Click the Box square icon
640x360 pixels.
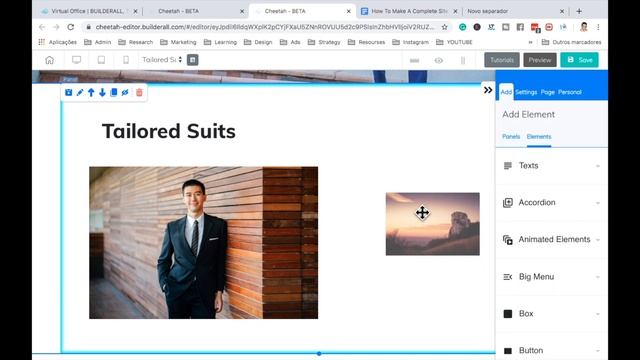pos(508,314)
